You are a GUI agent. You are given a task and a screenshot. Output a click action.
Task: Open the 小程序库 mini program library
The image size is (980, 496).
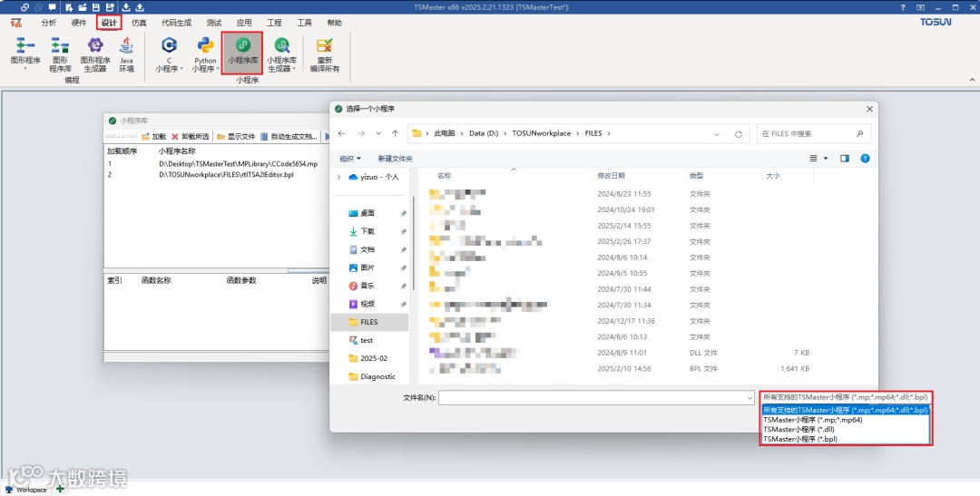242,53
